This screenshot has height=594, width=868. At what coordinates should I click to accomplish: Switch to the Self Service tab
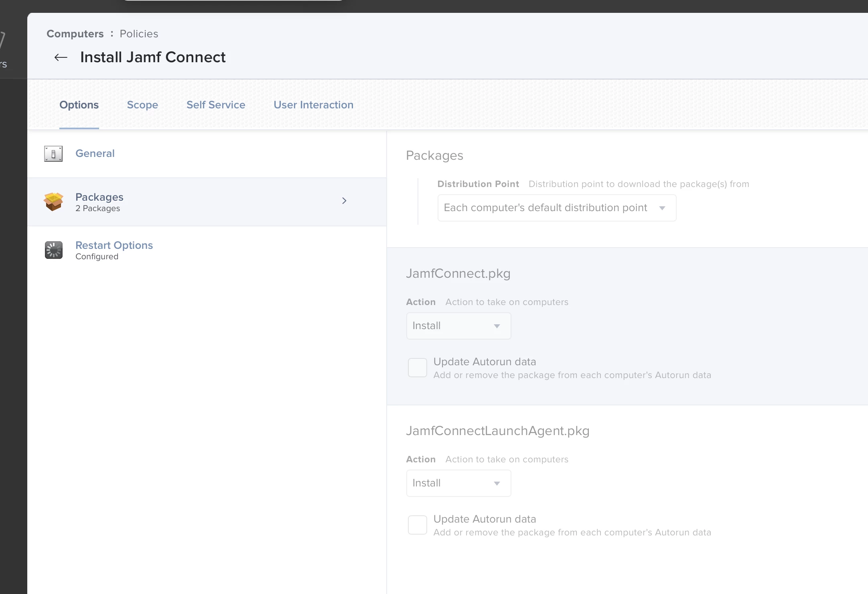point(216,105)
